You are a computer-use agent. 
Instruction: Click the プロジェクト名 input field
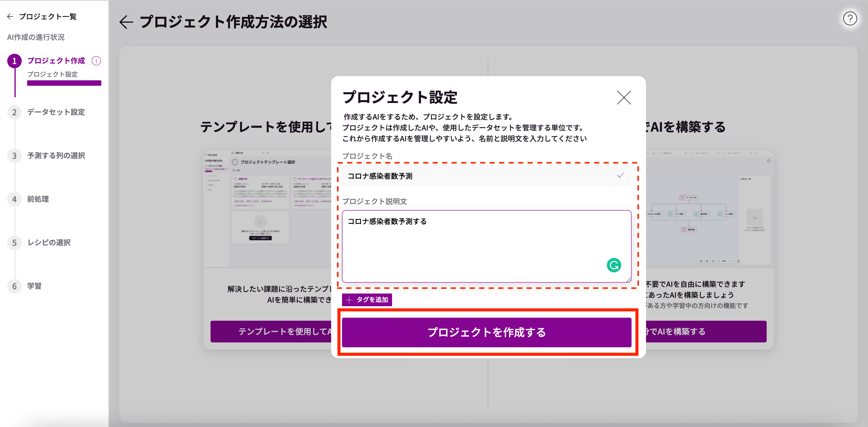(x=472, y=176)
